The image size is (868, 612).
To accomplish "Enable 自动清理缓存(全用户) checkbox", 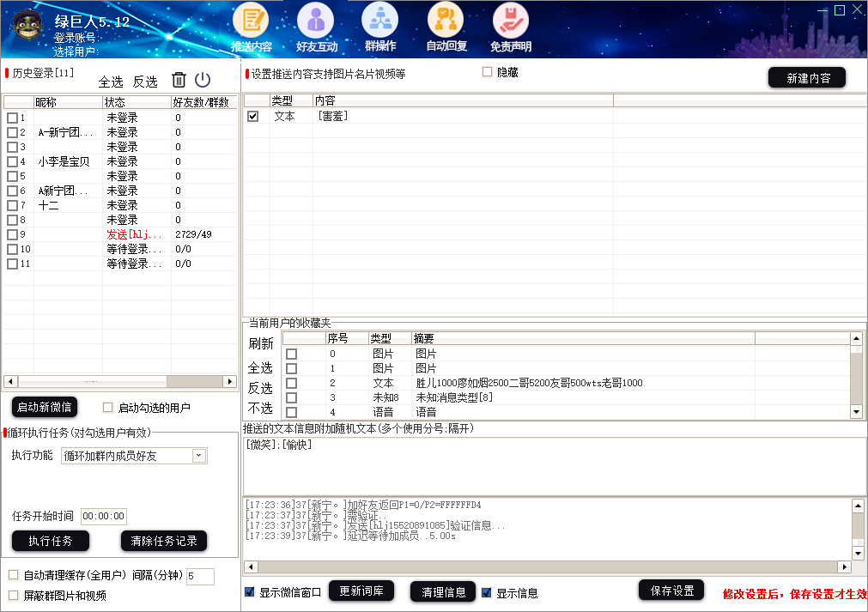I will pos(13,575).
